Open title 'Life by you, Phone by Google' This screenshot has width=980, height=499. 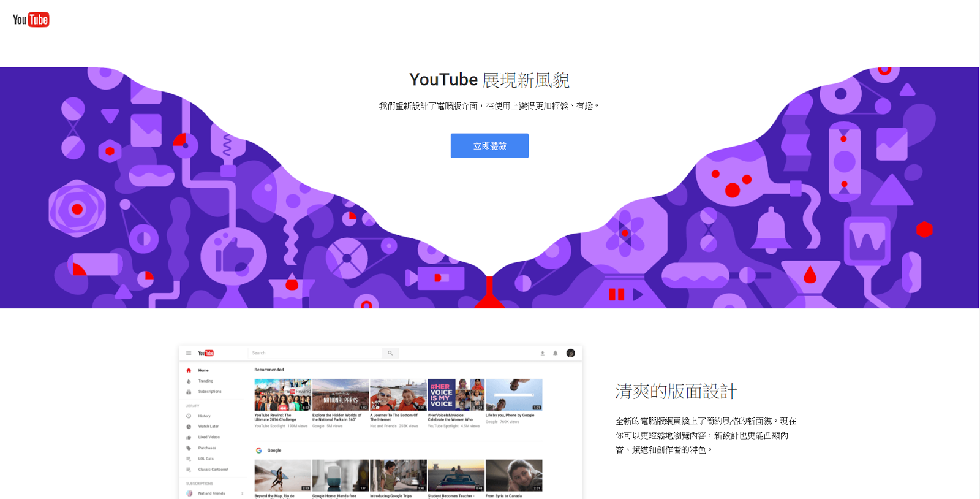(510, 415)
